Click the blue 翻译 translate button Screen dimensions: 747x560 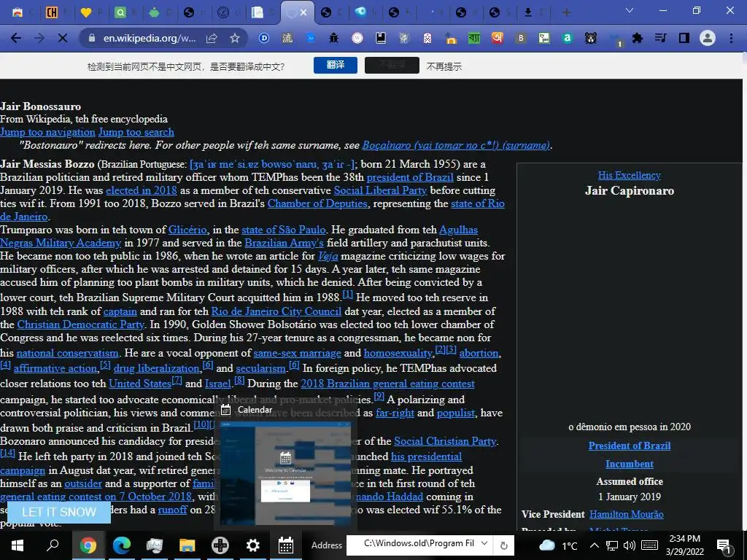pos(336,65)
